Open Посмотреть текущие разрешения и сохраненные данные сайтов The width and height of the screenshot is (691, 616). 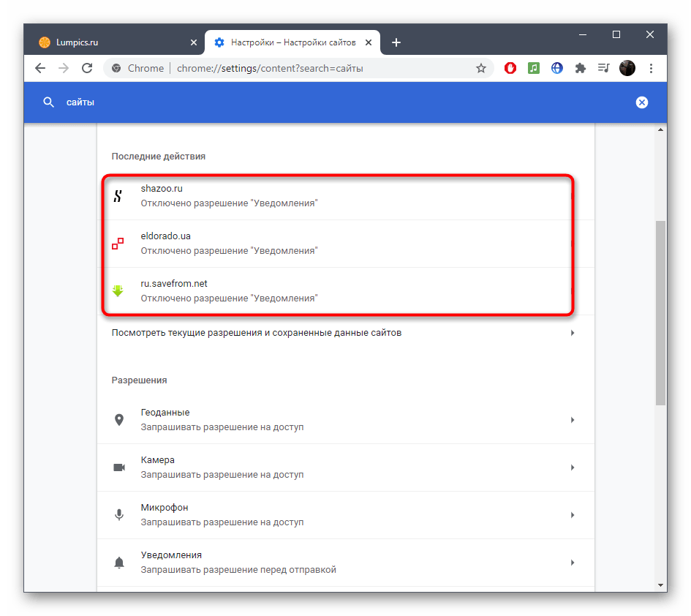[x=345, y=332]
